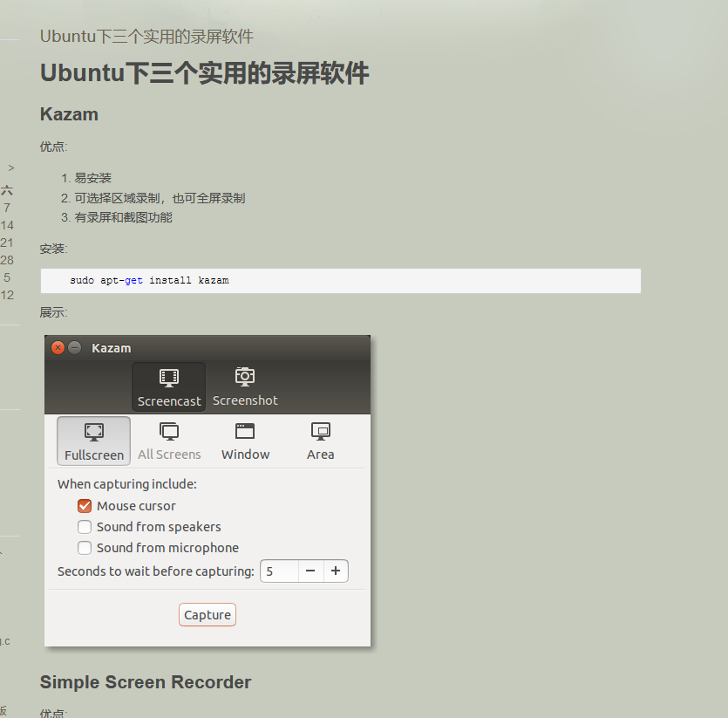Viewport: 728px width, 718px height.
Task: Decrease the capture wait seconds with minus
Action: point(310,571)
